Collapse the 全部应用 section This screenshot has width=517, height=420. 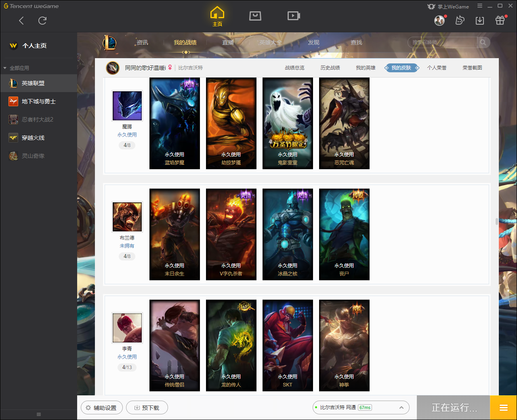pos(16,68)
